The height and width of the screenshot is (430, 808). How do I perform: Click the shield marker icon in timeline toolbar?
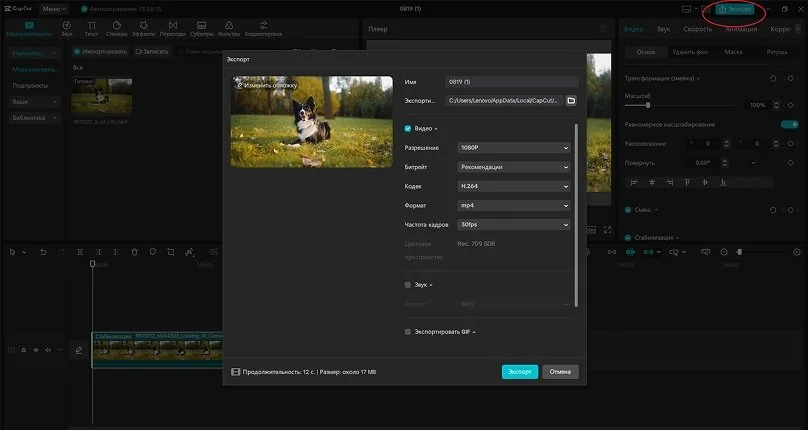(x=153, y=252)
